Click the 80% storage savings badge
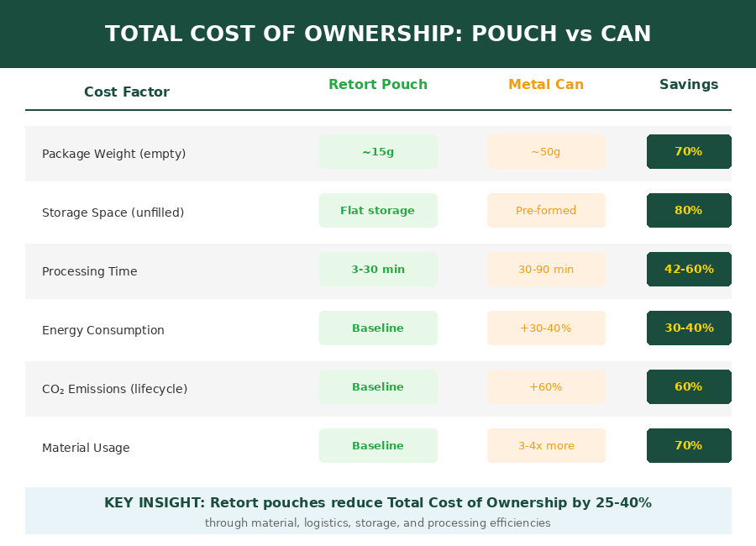 [x=689, y=211]
